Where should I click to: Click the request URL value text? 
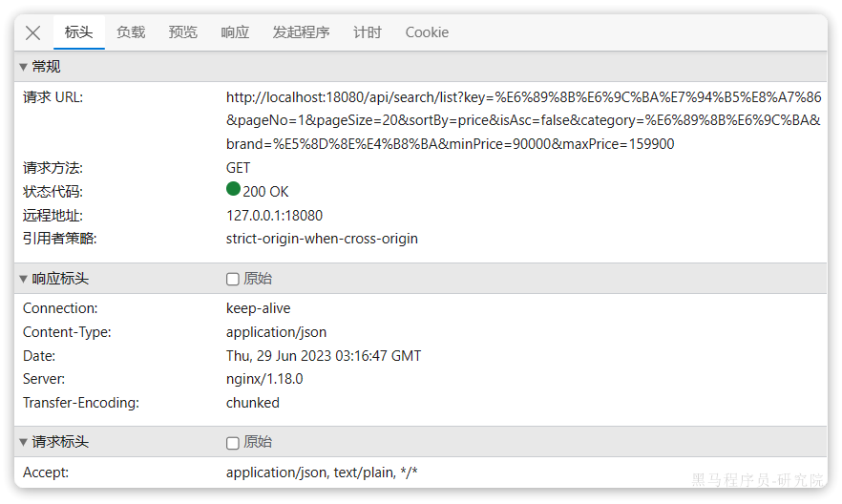coord(522,120)
